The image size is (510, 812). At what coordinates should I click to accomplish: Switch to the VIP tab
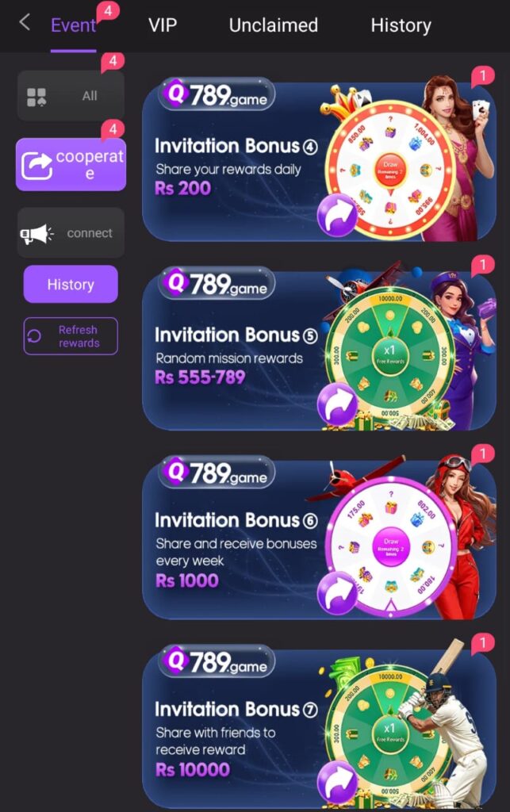163,25
